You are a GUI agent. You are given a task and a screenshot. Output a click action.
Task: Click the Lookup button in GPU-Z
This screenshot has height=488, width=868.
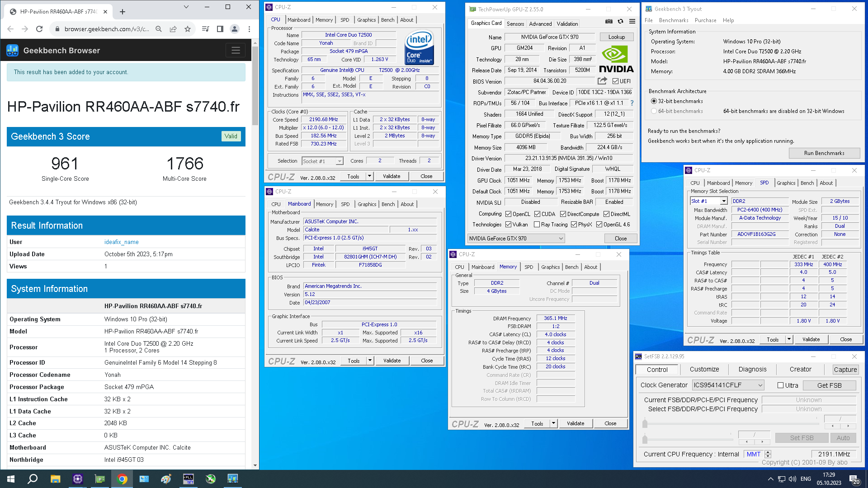coord(617,37)
